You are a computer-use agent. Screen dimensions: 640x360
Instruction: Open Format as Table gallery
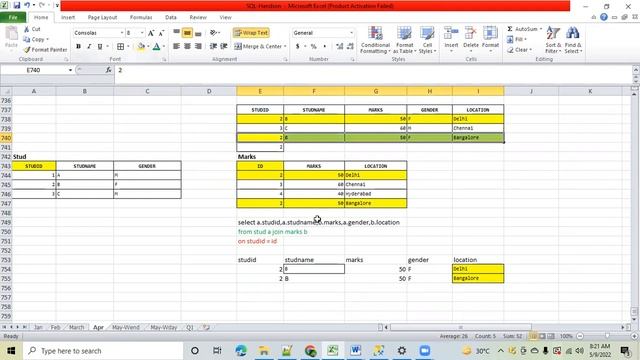click(x=404, y=40)
